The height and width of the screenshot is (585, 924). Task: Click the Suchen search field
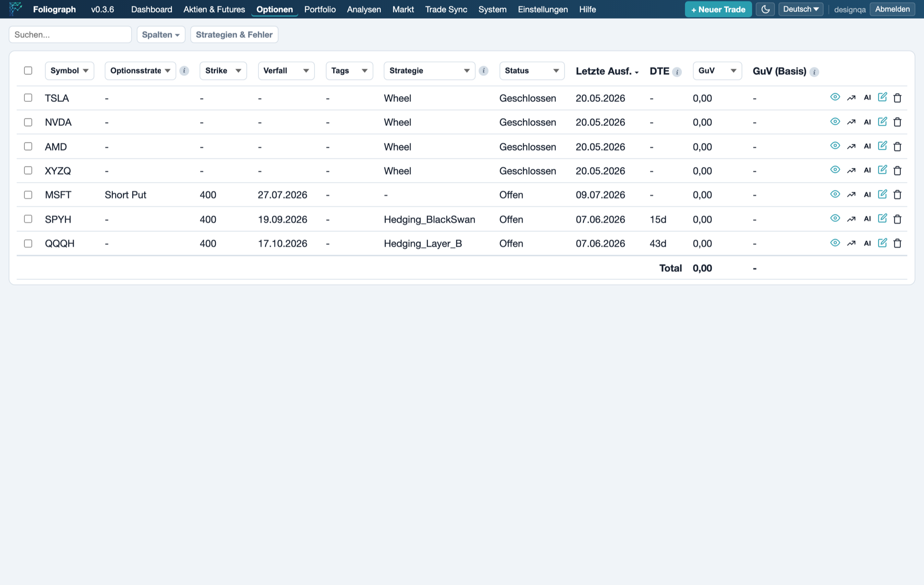70,35
